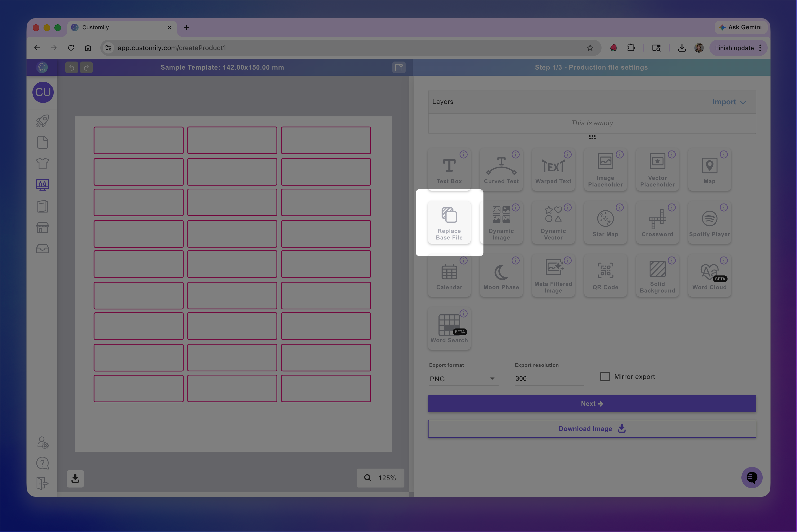The image size is (797, 532).
Task: Bookmark this page with star icon
Action: [590, 48]
